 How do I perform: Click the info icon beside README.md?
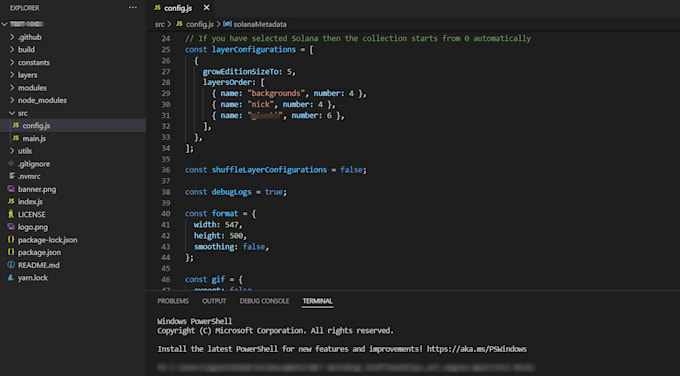[x=11, y=265]
